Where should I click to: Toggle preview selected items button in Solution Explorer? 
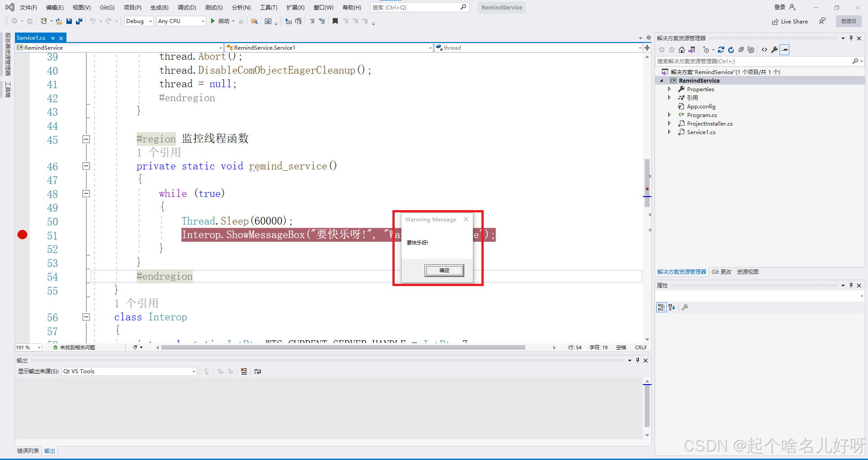coord(785,50)
